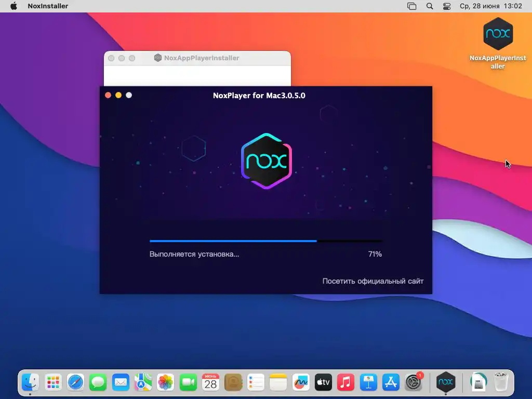Click the blue installation progress bar

(x=266, y=241)
